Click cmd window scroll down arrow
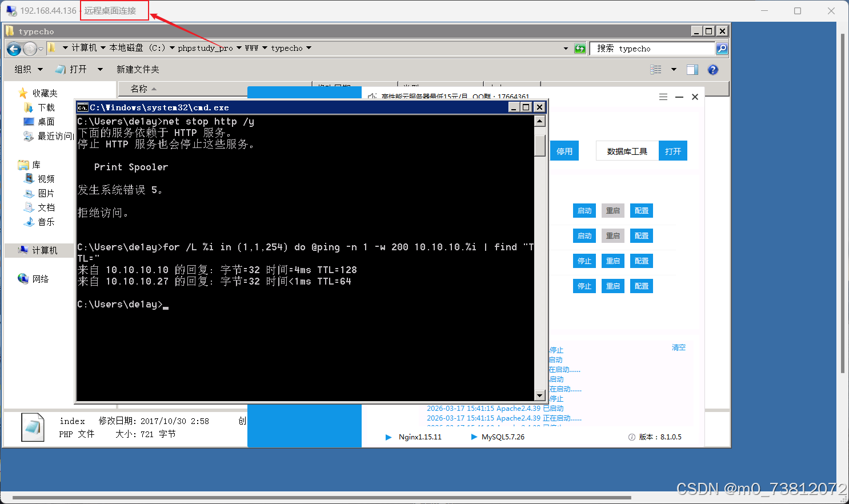Viewport: 849px width, 504px height. [x=540, y=395]
